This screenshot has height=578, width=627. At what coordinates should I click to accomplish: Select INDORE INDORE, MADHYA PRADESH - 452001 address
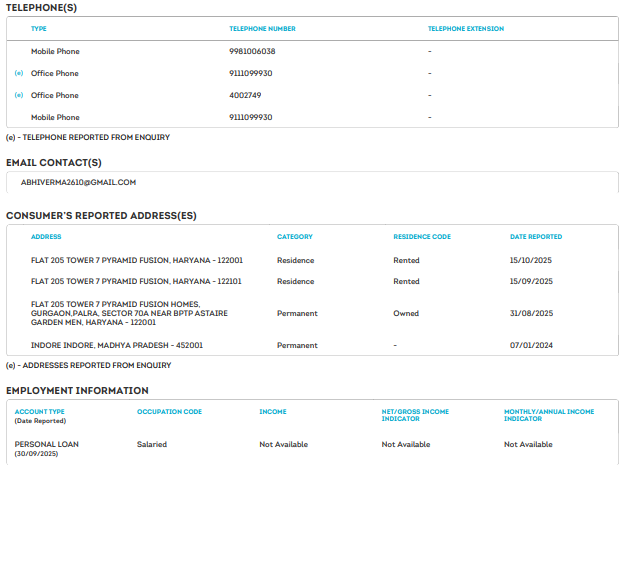tap(117, 345)
